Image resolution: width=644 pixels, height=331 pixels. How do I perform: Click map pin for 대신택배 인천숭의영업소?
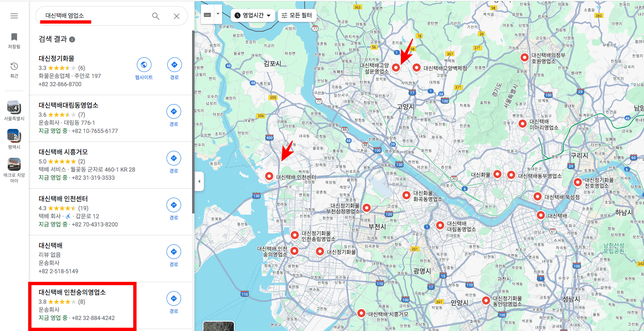click(294, 251)
